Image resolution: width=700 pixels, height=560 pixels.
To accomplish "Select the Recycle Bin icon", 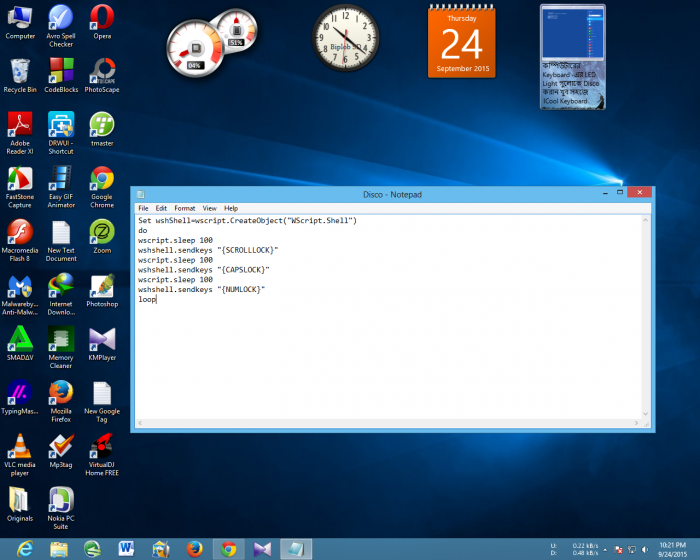I will tap(20, 76).
